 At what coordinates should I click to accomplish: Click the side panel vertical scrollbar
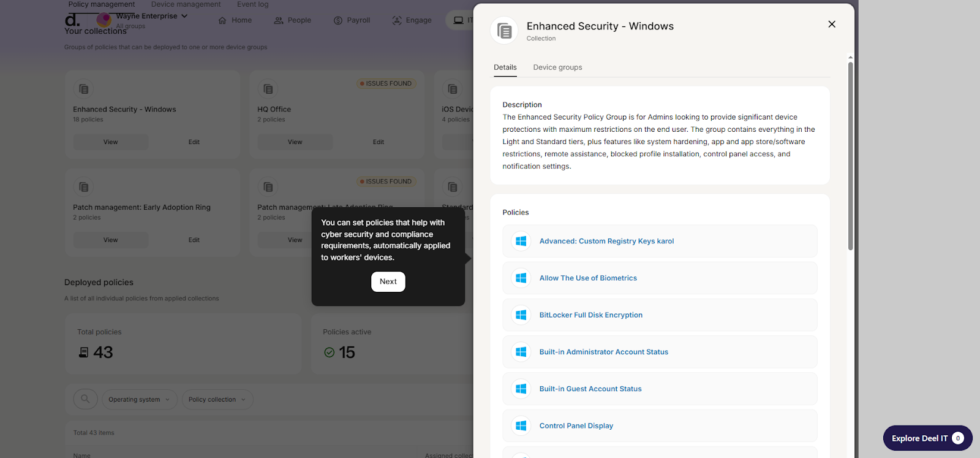coord(850,153)
